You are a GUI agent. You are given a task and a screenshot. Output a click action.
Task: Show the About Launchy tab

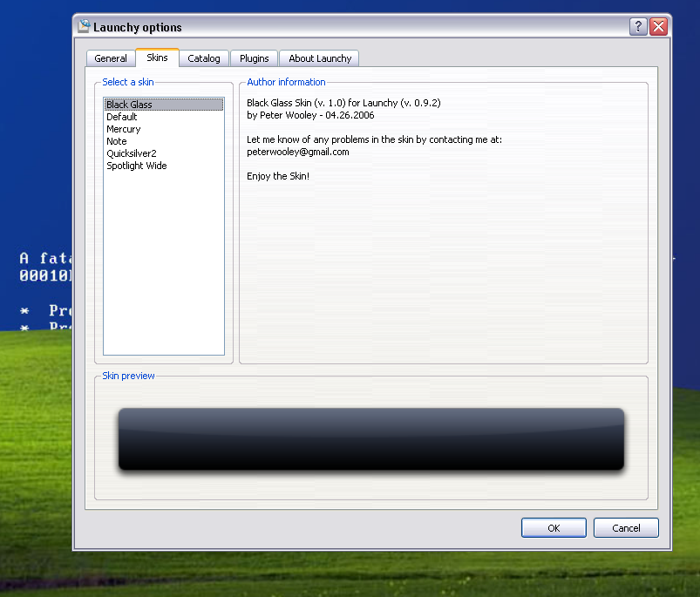[320, 58]
